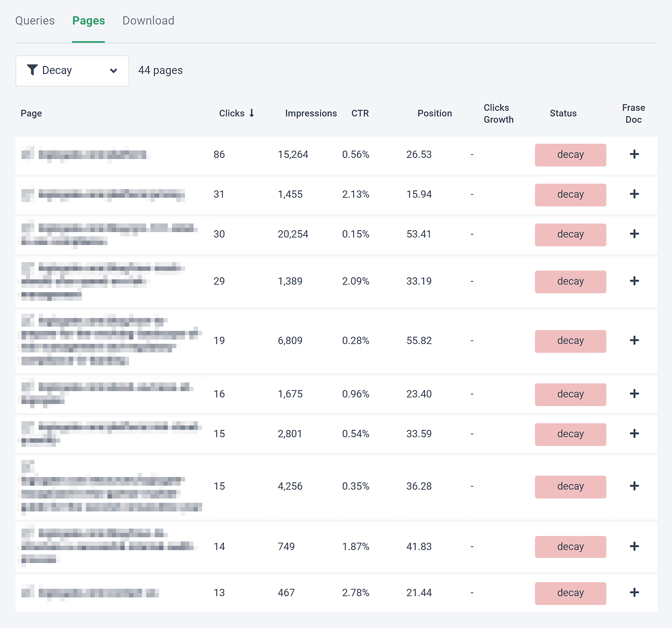Click the chevron on the Decay filter box

(x=114, y=71)
